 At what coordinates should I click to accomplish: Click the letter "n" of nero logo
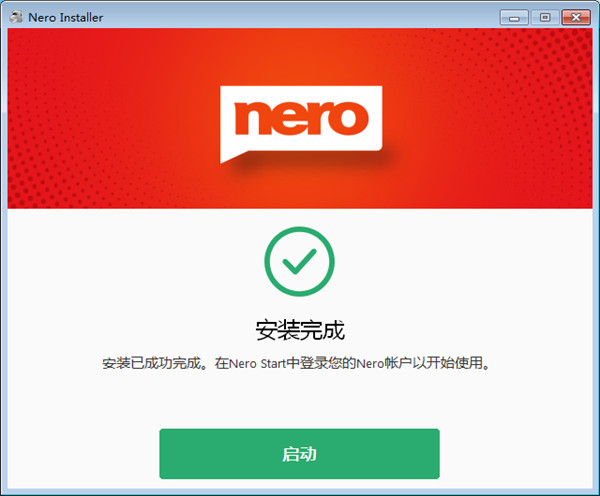[252, 119]
